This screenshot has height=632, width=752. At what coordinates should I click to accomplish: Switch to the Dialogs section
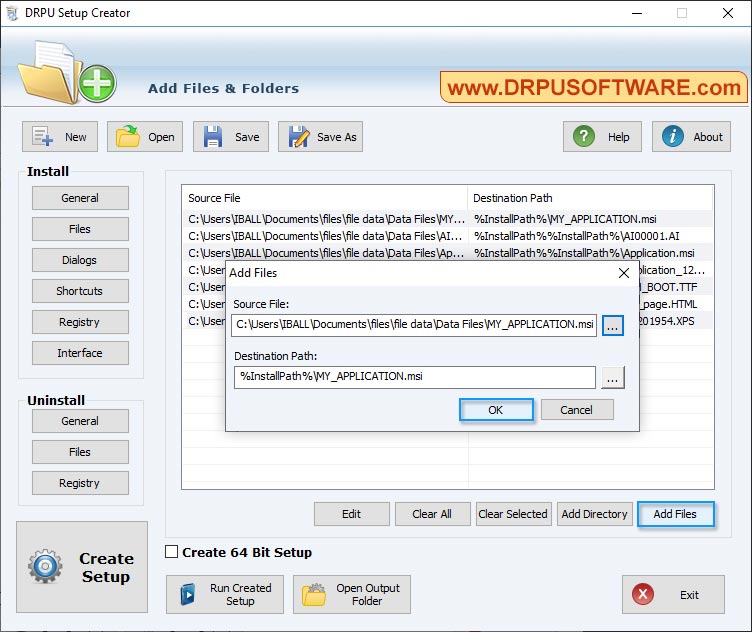(80, 260)
